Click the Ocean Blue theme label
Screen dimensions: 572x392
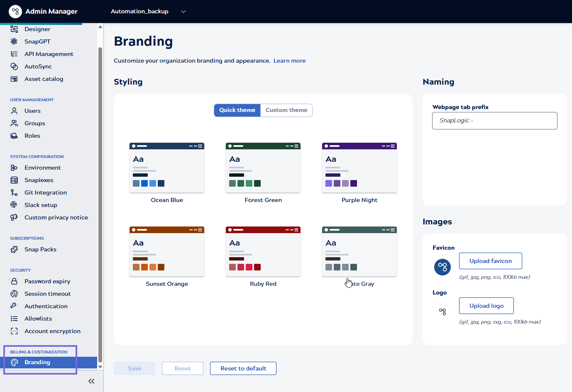[x=167, y=200]
